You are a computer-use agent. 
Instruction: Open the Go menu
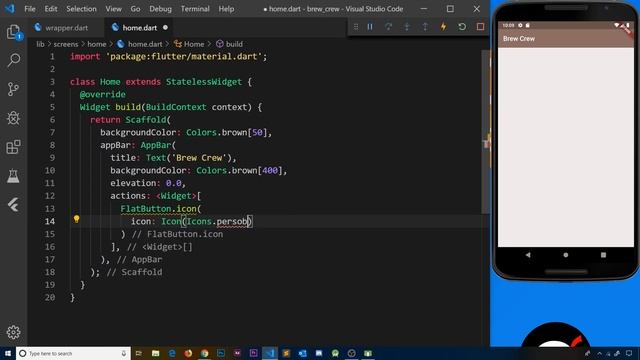coord(136,9)
